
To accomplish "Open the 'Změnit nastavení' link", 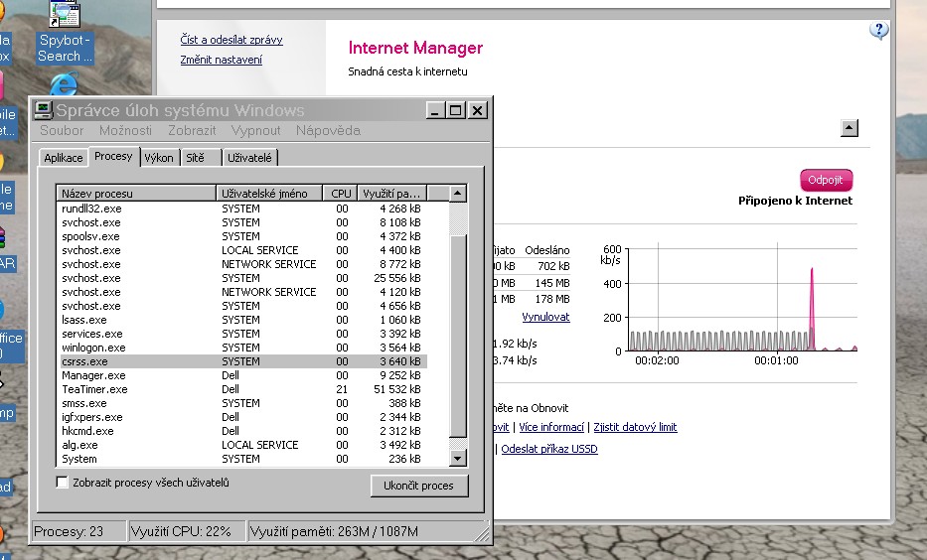I will (221, 60).
